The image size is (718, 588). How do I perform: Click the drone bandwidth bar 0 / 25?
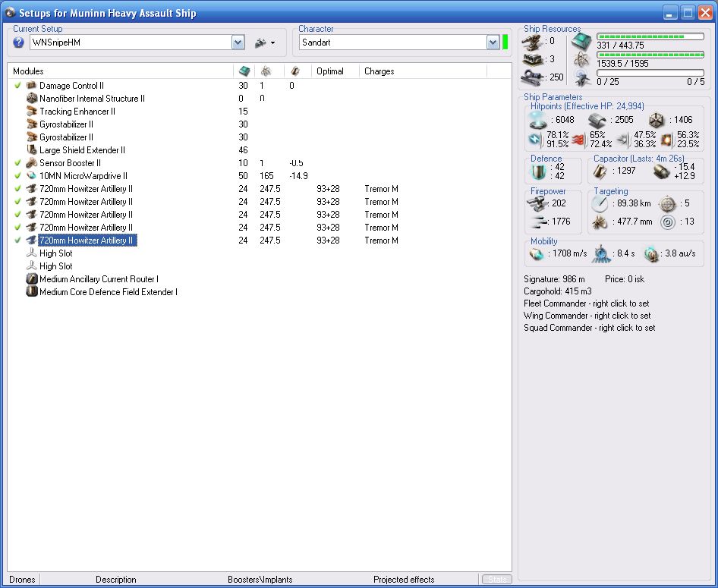(650, 73)
